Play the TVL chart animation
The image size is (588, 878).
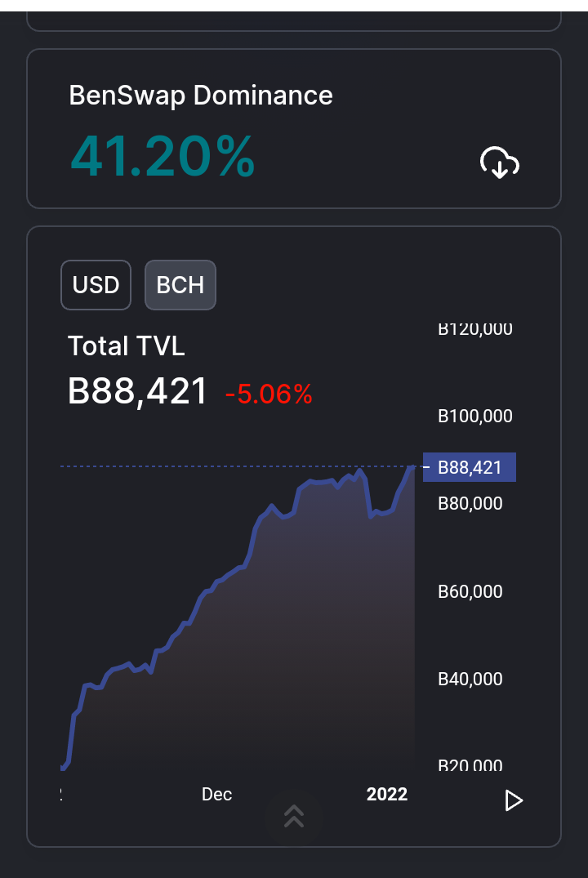pyautogui.click(x=514, y=800)
